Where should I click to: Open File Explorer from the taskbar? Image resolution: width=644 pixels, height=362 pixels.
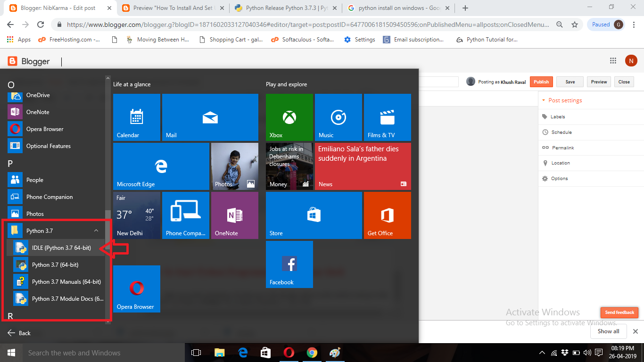click(x=219, y=353)
